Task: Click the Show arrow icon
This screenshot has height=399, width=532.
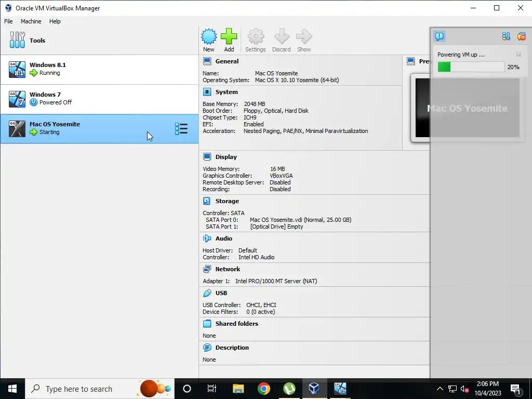Action: [x=304, y=37]
